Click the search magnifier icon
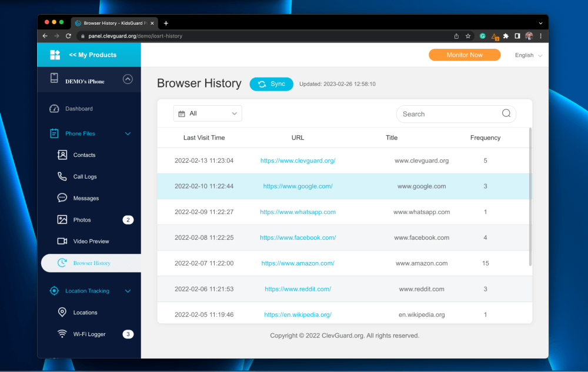The height and width of the screenshot is (372, 588). [506, 113]
